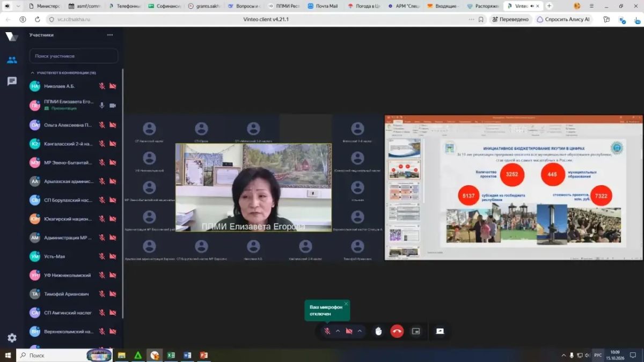
Task: Raise hand using the hand icon
Action: pyautogui.click(x=378, y=331)
